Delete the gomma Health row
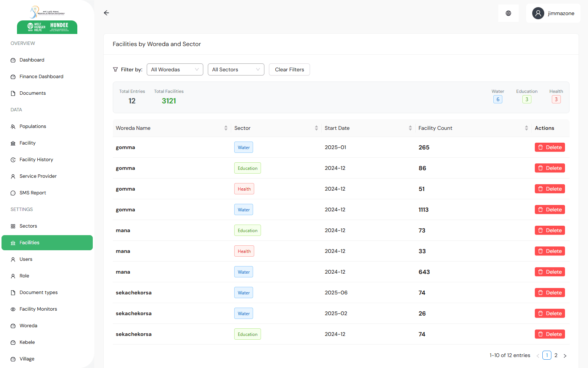The image size is (588, 368). (x=550, y=189)
